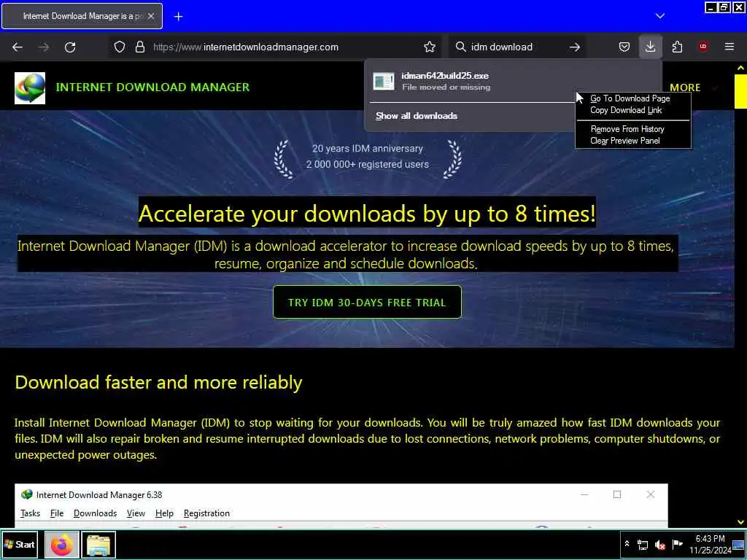Click the site security padlock icon
This screenshot has height=560, width=747.
[139, 47]
